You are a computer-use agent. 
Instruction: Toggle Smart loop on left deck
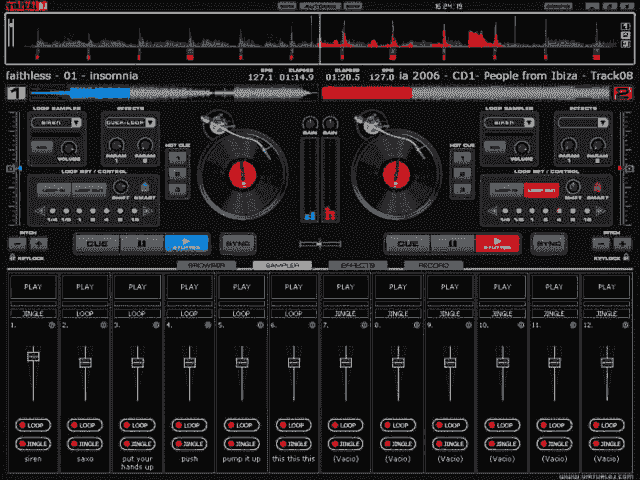145,187
